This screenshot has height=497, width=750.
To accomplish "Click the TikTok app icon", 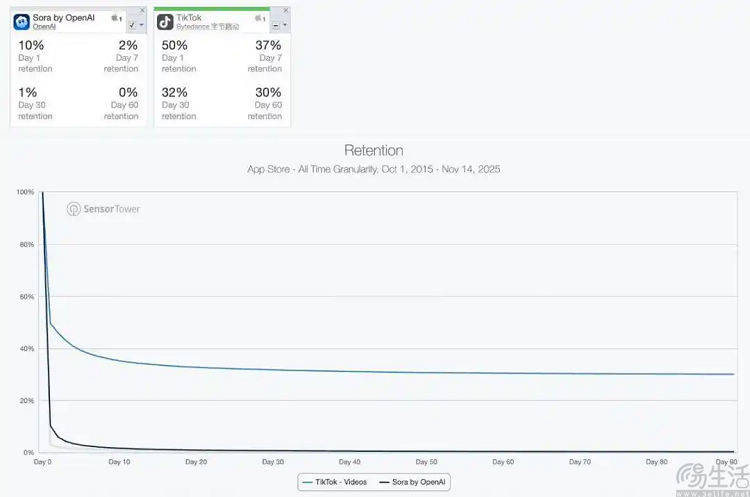I will coord(166,21).
